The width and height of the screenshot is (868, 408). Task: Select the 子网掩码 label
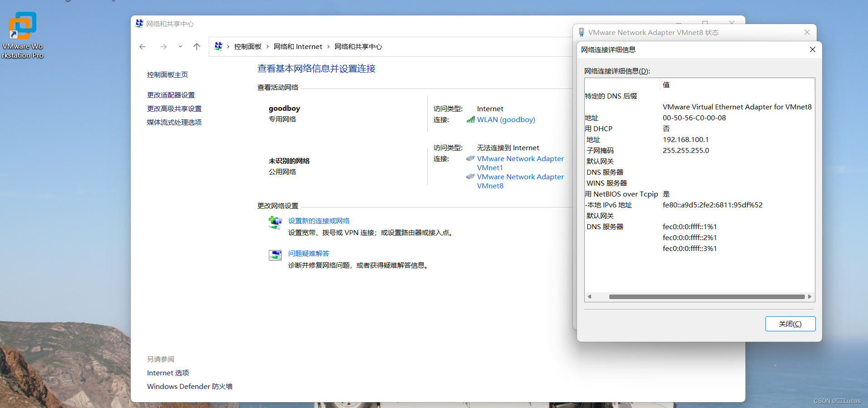[x=600, y=151]
